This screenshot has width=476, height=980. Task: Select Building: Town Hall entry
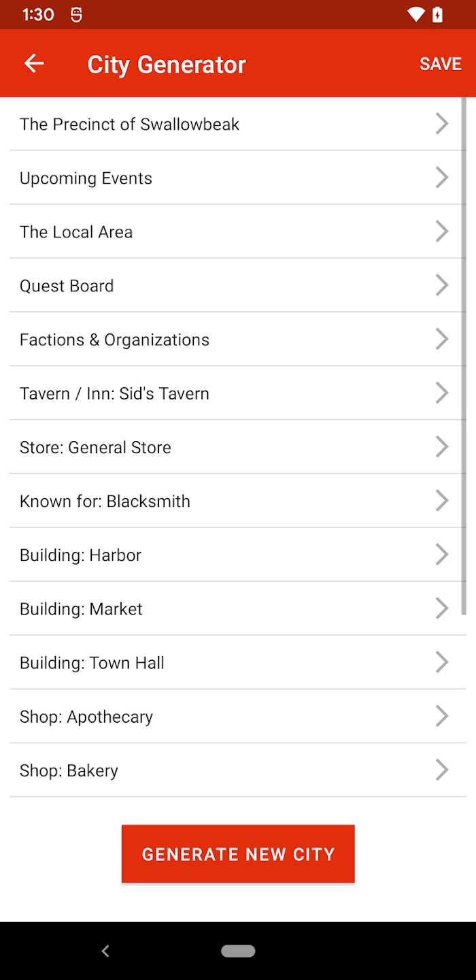[237, 662]
